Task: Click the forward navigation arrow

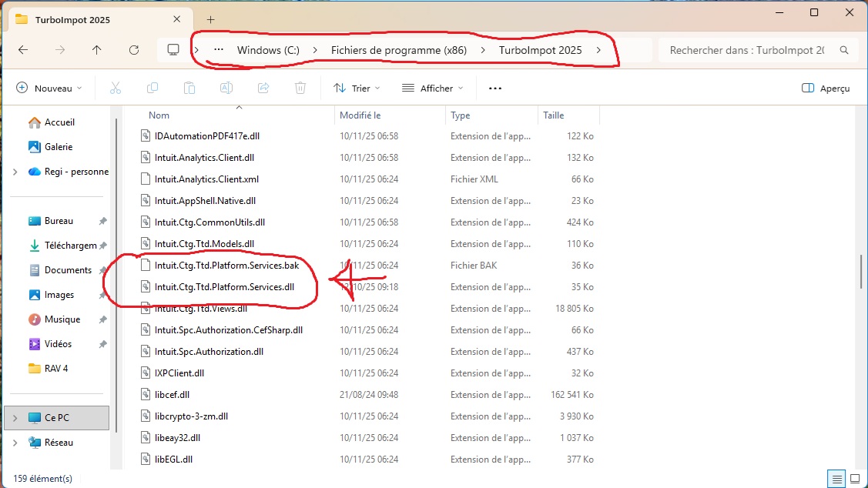Action: 60,50
